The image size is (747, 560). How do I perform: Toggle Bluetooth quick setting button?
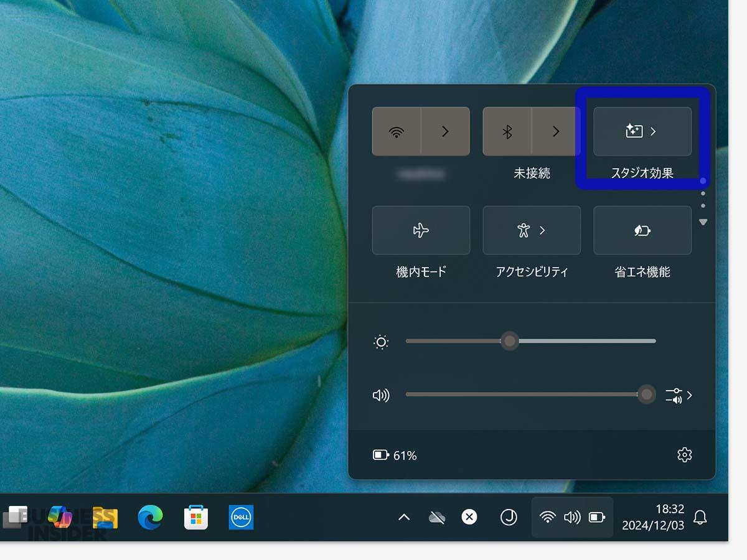coord(507,131)
